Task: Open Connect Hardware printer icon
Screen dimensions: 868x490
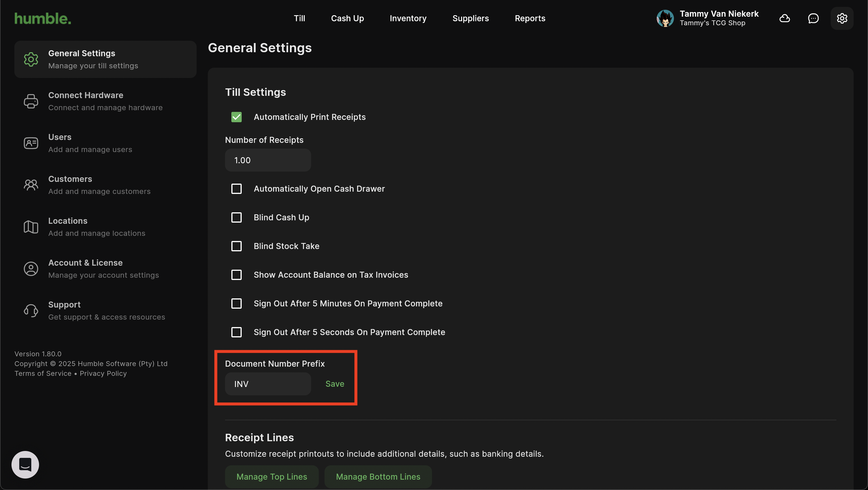Action: tap(31, 101)
